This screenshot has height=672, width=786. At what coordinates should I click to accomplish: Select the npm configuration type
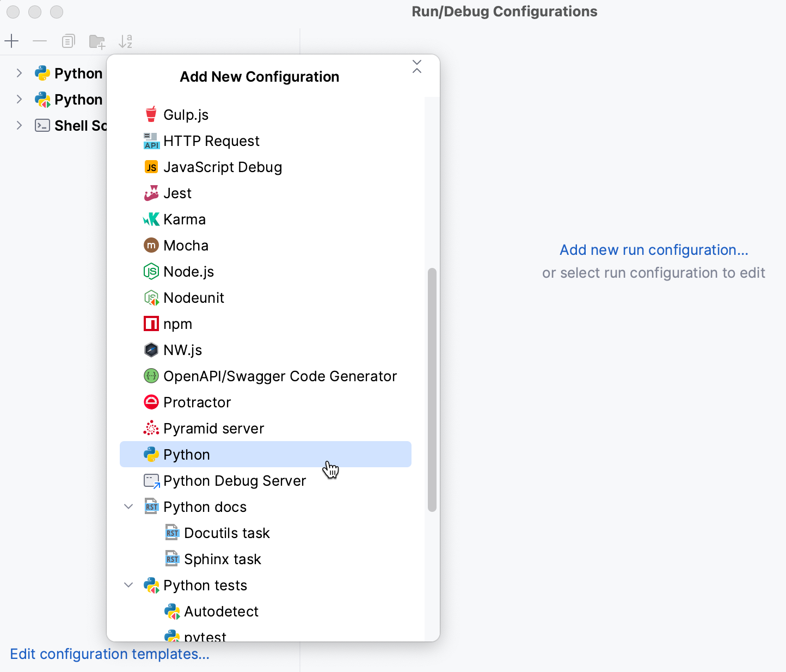(177, 323)
